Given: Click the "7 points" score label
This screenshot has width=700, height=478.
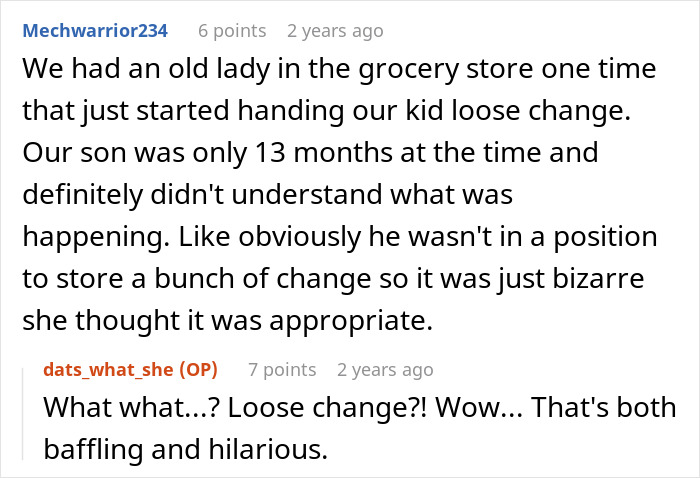Looking at the screenshot, I should (x=282, y=370).
